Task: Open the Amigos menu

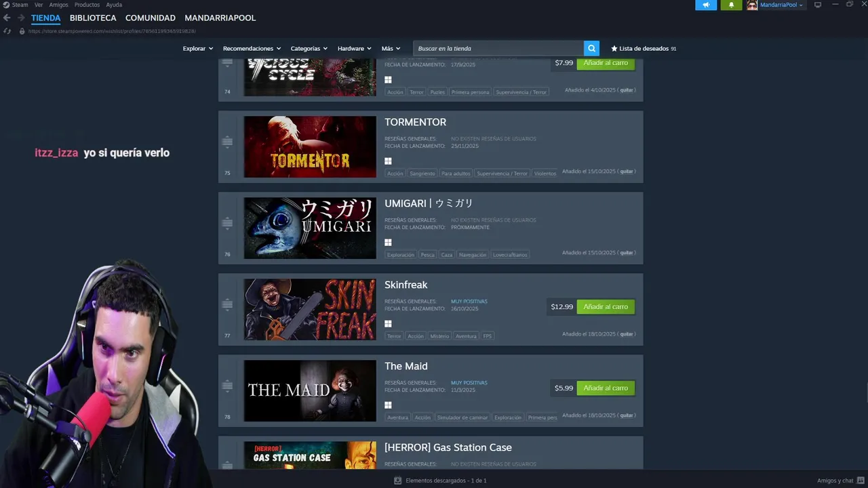Action: click(x=58, y=5)
